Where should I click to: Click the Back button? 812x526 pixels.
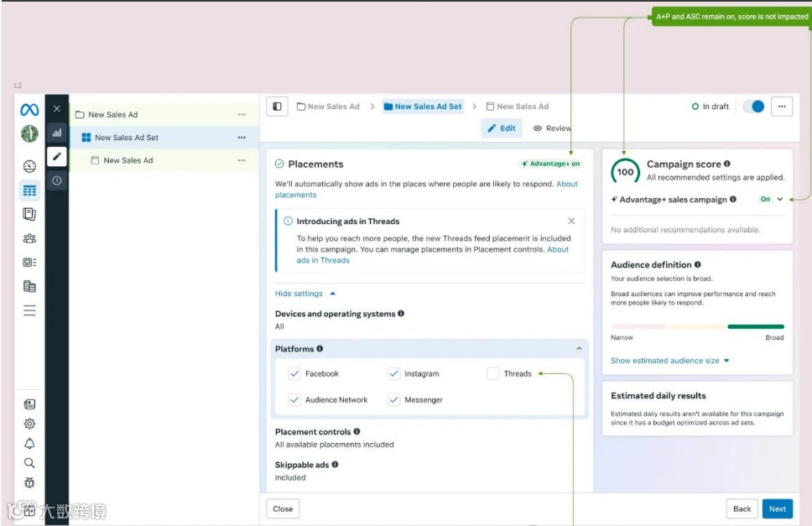pyautogui.click(x=742, y=509)
